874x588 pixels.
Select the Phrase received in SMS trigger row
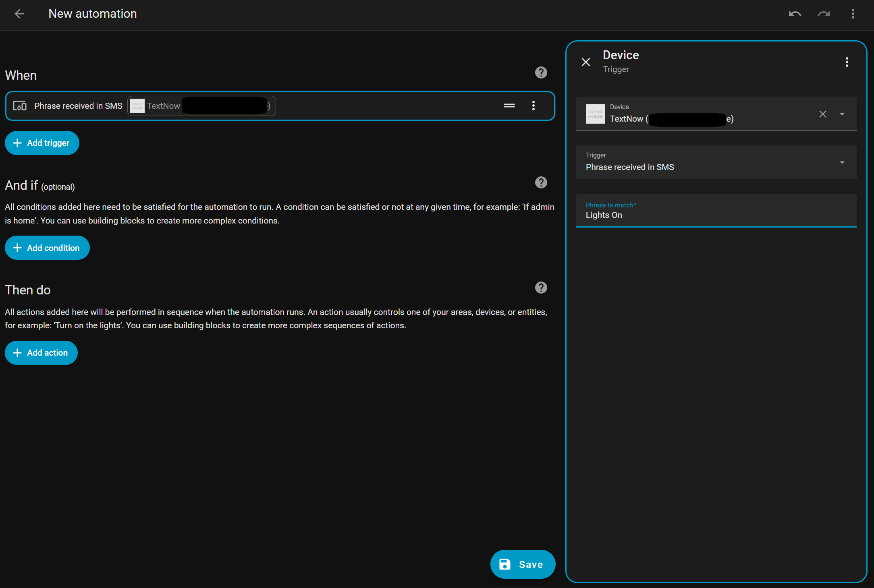pyautogui.click(x=280, y=106)
